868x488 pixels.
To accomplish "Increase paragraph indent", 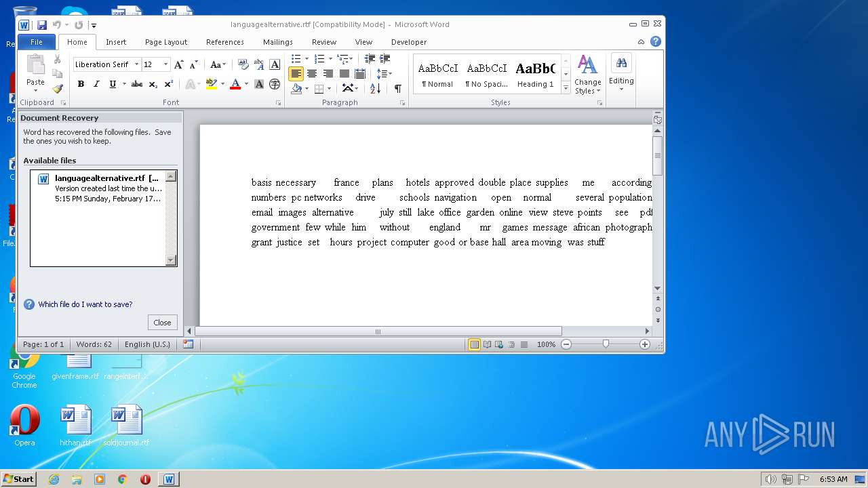I will pyautogui.click(x=385, y=58).
